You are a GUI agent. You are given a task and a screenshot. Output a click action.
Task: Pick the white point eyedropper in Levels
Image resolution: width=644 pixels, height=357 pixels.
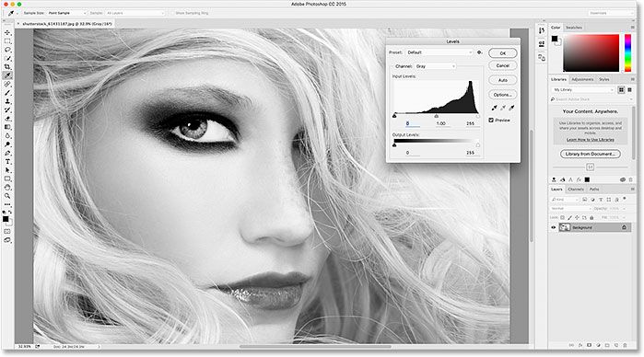pos(511,108)
